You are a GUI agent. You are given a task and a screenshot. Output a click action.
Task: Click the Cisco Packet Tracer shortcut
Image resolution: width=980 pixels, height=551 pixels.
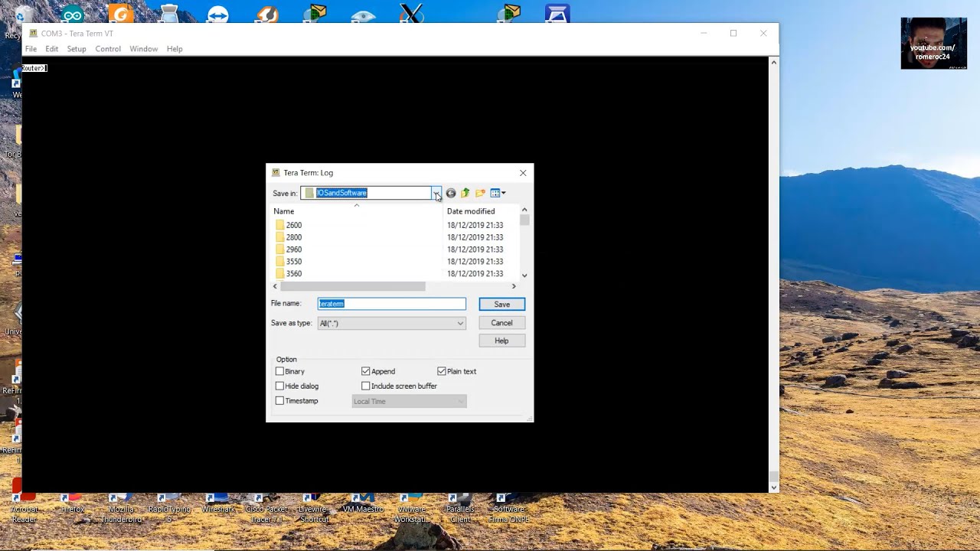click(266, 507)
